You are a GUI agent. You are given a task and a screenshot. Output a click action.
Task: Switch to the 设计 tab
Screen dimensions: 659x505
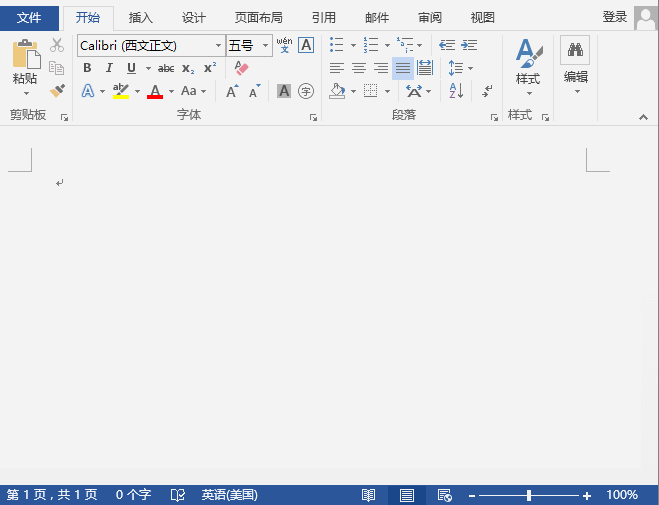click(194, 18)
